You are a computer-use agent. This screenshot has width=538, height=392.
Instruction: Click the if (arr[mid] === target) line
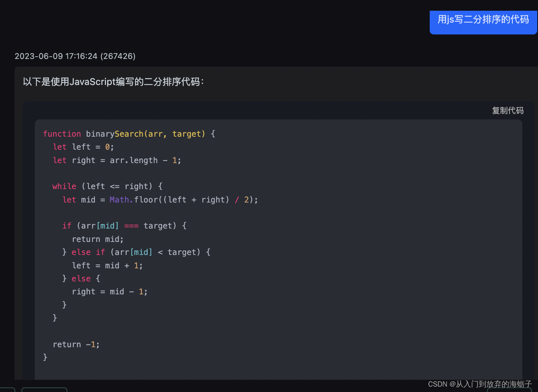coord(124,226)
